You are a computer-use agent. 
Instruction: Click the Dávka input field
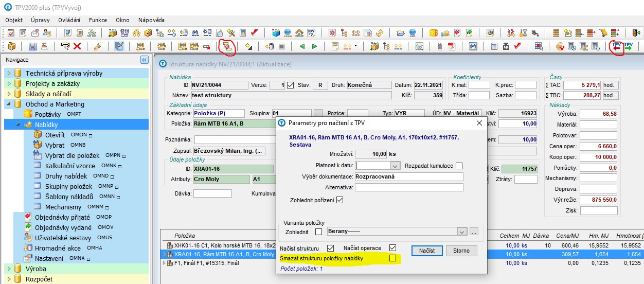pos(212,193)
